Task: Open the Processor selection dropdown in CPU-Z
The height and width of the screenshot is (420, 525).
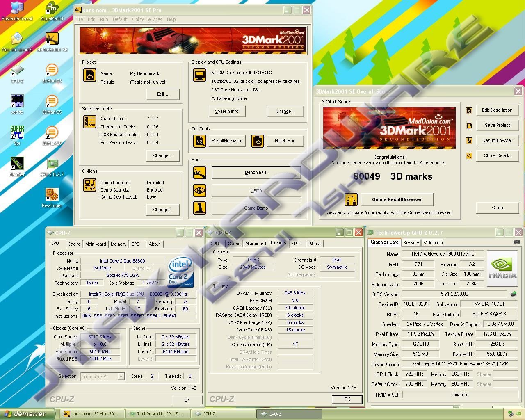Action: click(x=121, y=376)
